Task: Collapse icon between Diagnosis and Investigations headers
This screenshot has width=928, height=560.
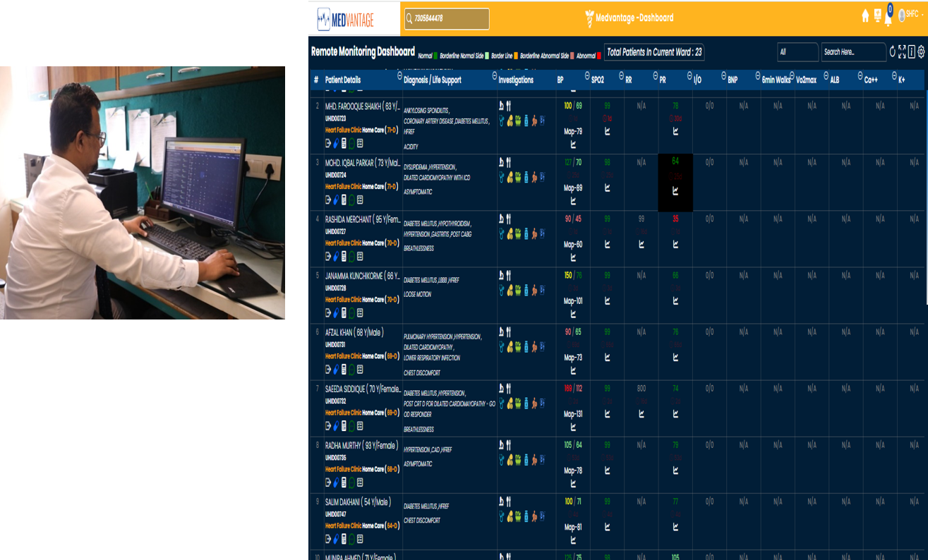Action: (494, 75)
